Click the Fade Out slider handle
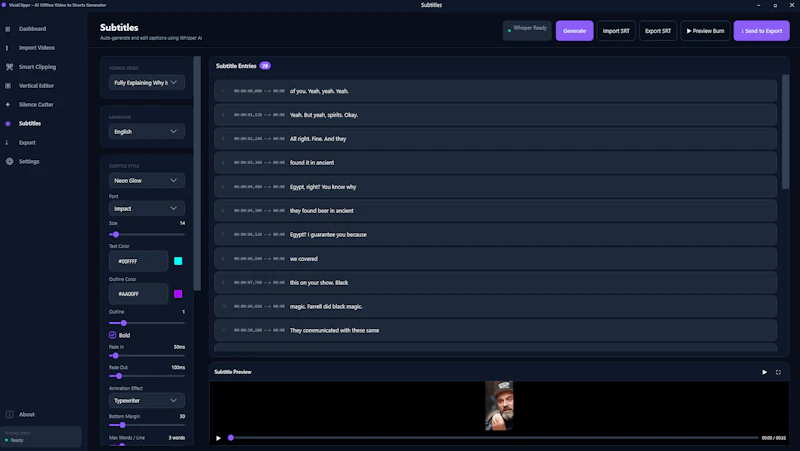This screenshot has width=800, height=451. coord(119,376)
